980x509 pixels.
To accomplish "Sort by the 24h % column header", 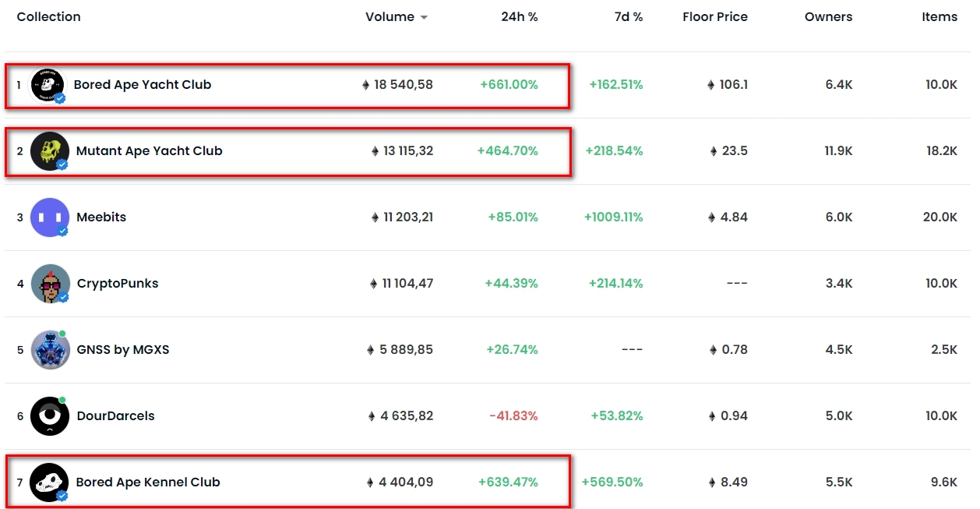I will 520,16.
